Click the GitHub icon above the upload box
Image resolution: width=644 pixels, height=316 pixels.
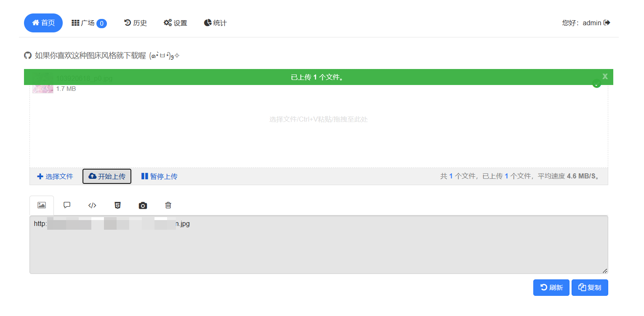pos(28,56)
